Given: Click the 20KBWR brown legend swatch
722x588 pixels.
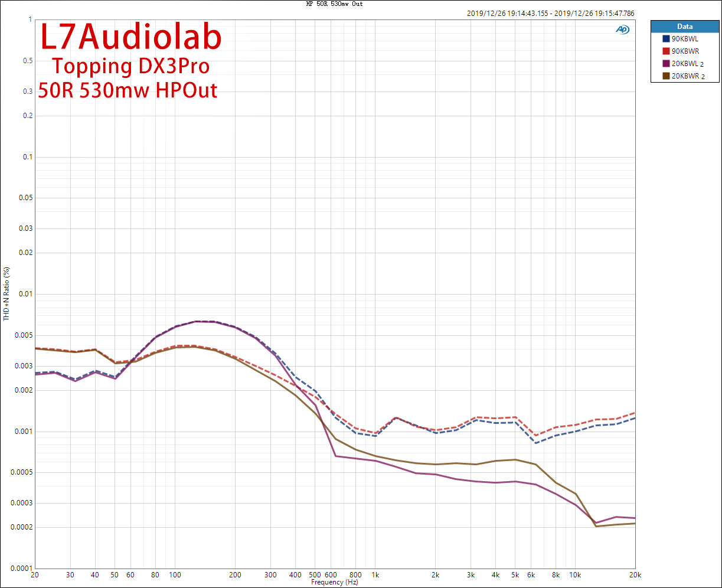Looking at the screenshot, I should tap(667, 76).
